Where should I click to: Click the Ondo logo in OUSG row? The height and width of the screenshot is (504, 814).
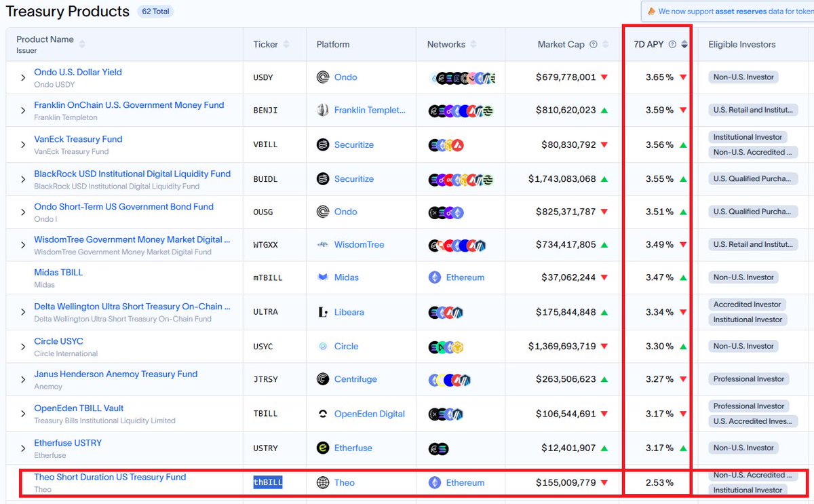click(x=323, y=212)
